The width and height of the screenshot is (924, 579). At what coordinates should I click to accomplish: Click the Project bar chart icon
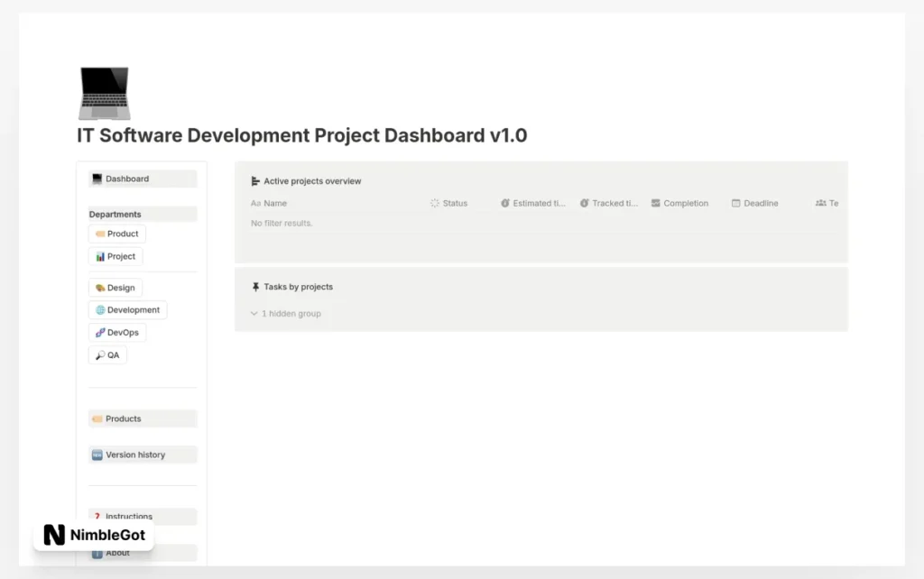100,257
